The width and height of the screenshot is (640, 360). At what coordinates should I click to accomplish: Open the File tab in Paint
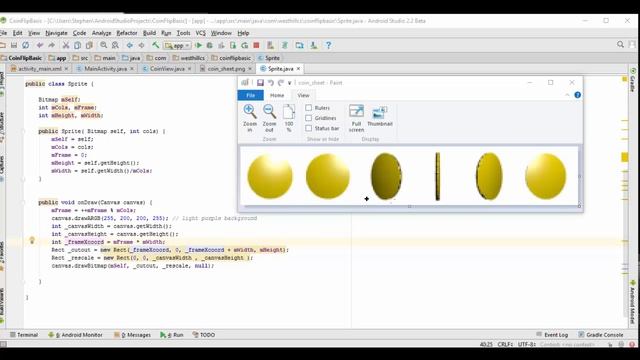[251, 95]
